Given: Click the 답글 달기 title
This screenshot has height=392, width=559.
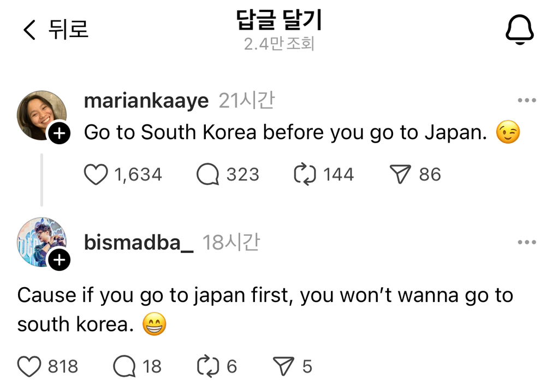Looking at the screenshot, I should (x=279, y=21).
